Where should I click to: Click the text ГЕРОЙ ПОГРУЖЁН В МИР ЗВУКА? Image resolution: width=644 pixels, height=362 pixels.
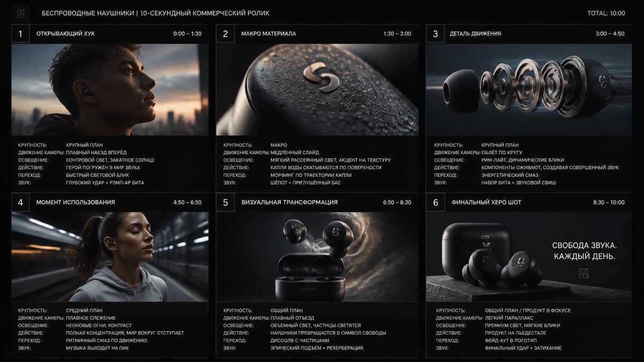103,167
